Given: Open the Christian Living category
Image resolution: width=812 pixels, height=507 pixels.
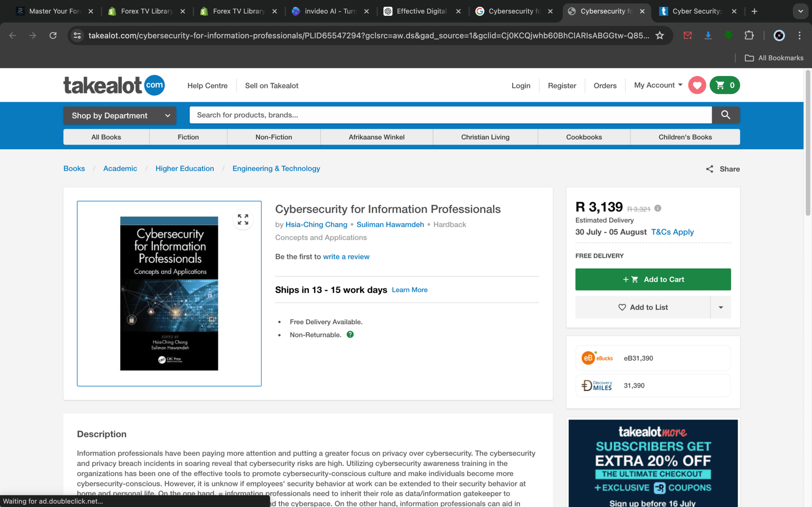Looking at the screenshot, I should click(x=485, y=137).
